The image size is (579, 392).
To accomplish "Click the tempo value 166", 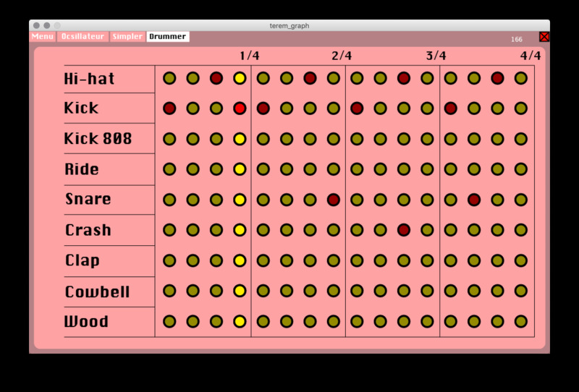I will [516, 40].
